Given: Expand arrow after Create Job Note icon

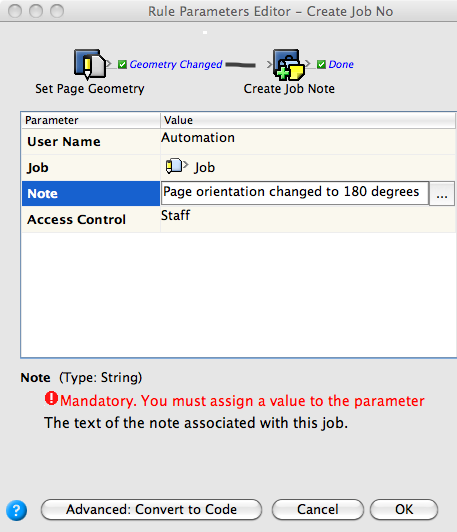Looking at the screenshot, I should coord(308,63).
